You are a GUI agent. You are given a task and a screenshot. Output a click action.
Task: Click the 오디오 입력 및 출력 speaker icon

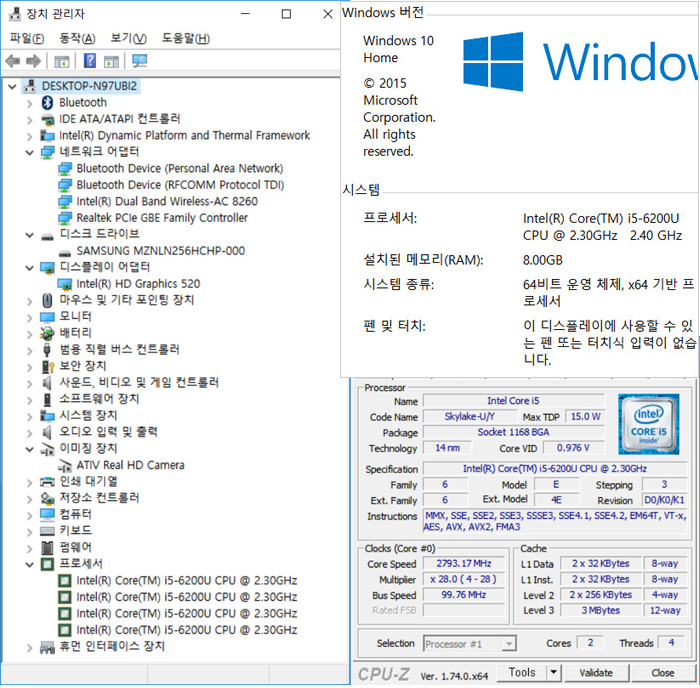pos(47,432)
